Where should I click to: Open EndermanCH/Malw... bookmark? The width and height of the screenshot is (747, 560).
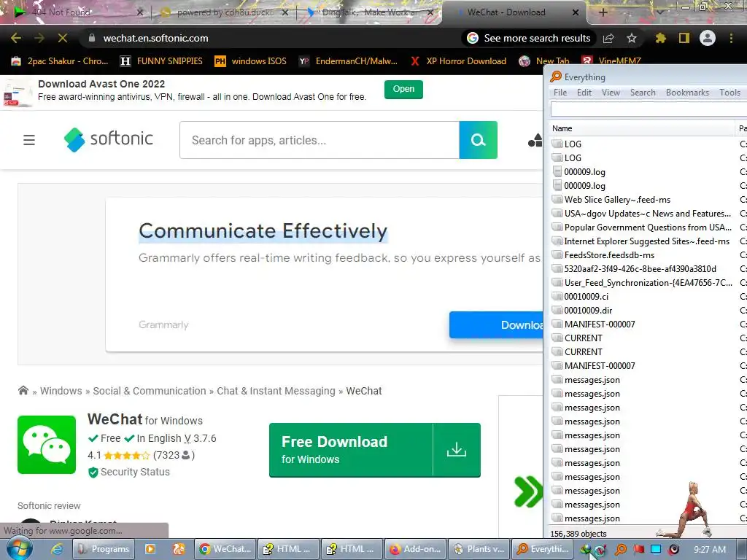pyautogui.click(x=348, y=61)
